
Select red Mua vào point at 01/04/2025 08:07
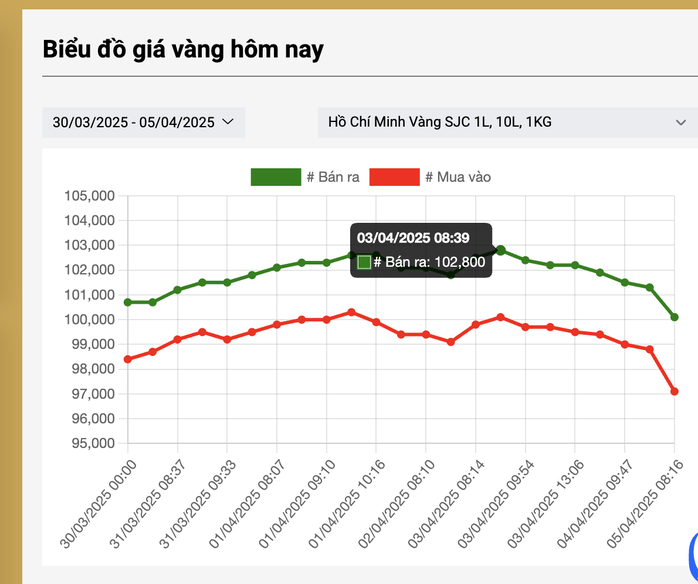point(277,324)
